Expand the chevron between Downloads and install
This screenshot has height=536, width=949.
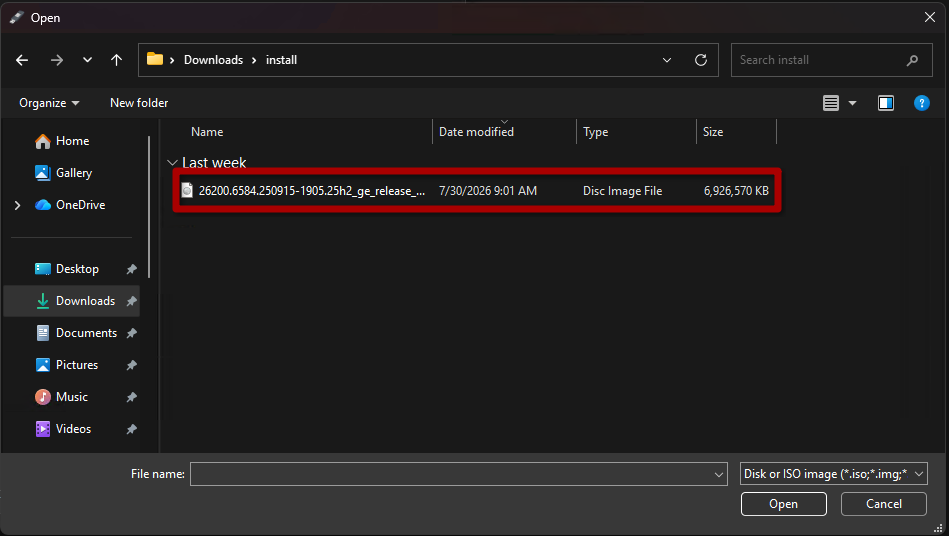(x=254, y=60)
